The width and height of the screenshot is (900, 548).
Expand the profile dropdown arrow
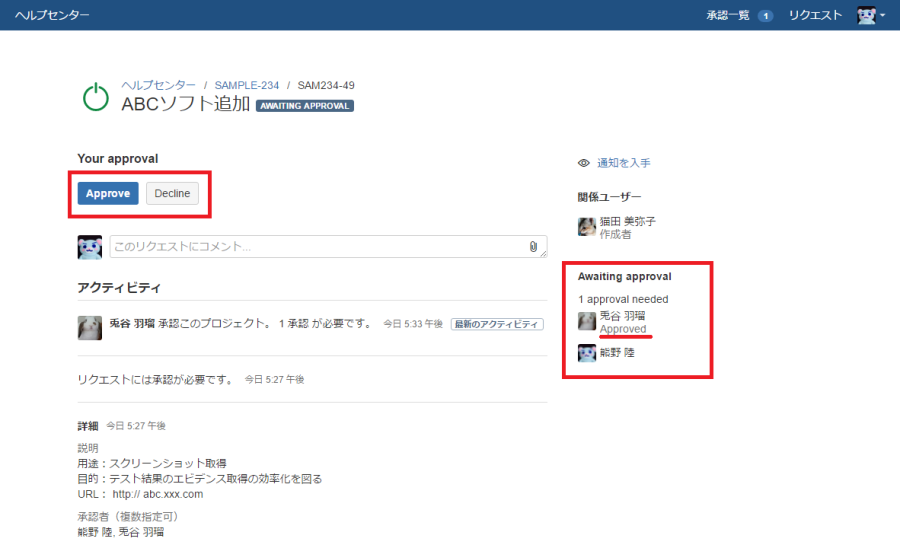[883, 16]
